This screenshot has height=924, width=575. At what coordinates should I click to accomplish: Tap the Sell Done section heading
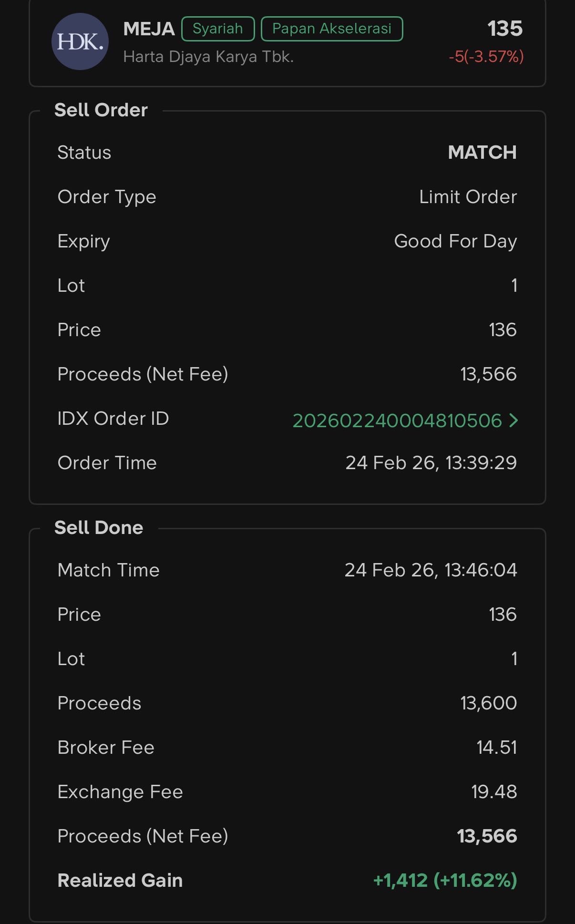click(x=99, y=528)
